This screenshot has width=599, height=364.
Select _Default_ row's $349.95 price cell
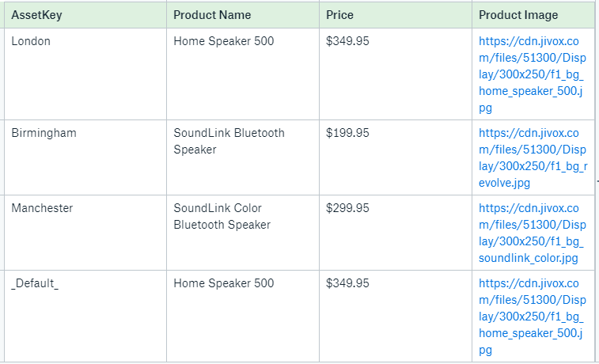(396, 317)
